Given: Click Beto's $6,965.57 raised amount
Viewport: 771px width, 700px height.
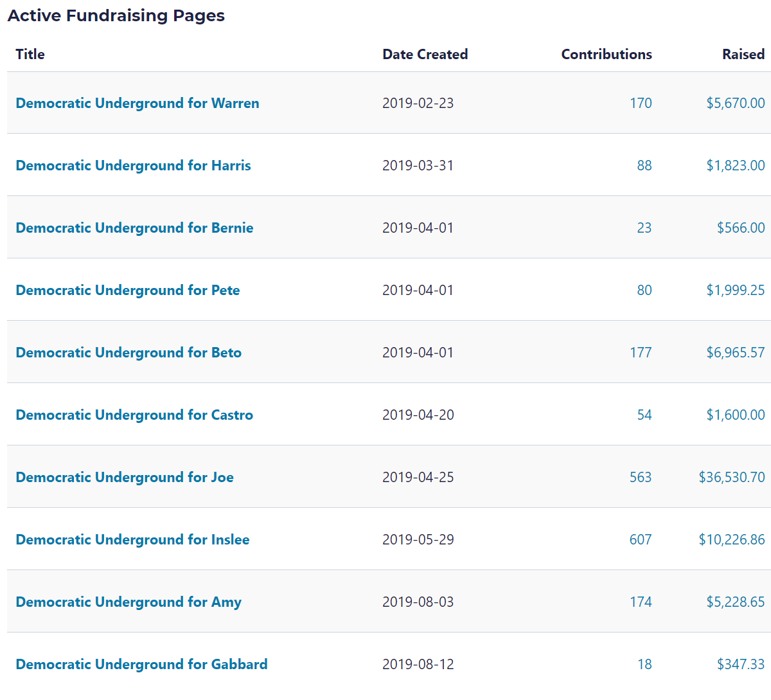Looking at the screenshot, I should tap(735, 352).
